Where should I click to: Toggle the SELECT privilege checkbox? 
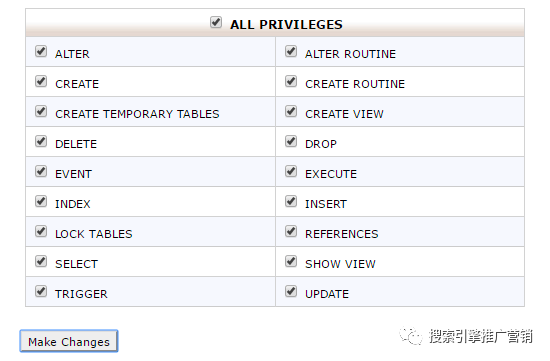point(41,261)
